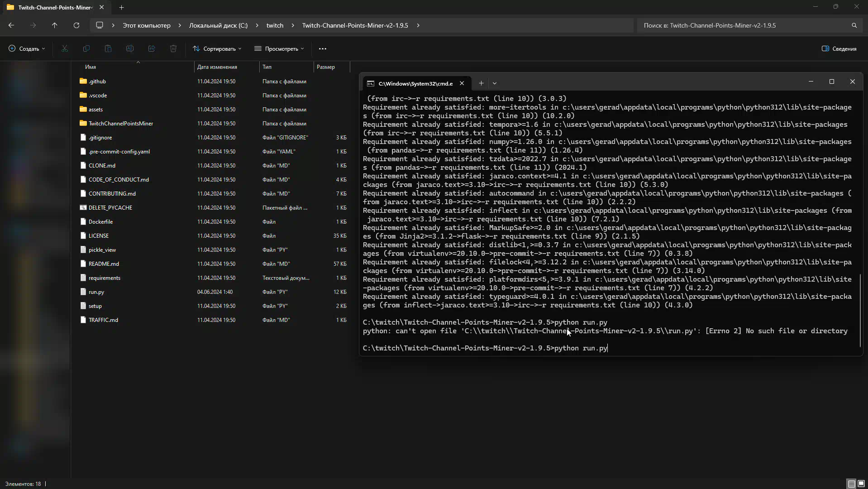
Task: Sort by Тип column header
Action: pos(267,67)
